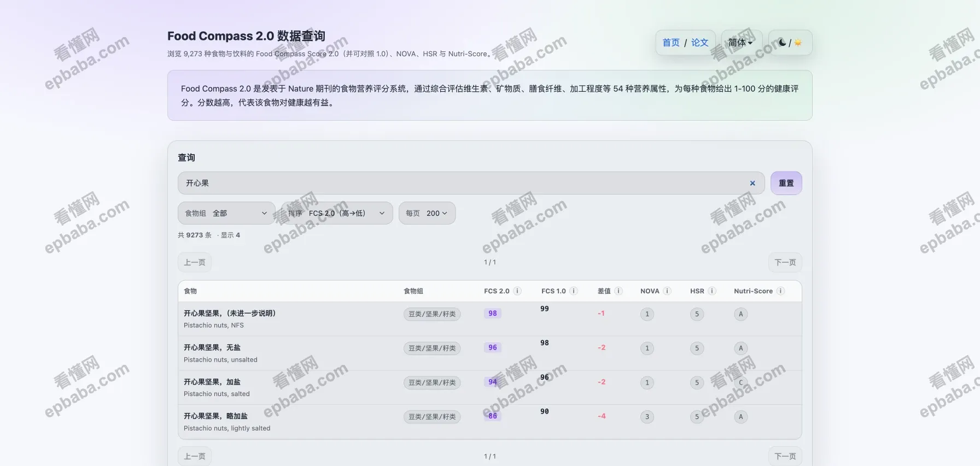Click the FCS 2.0 score badge 96
980x466 pixels.
(493, 347)
